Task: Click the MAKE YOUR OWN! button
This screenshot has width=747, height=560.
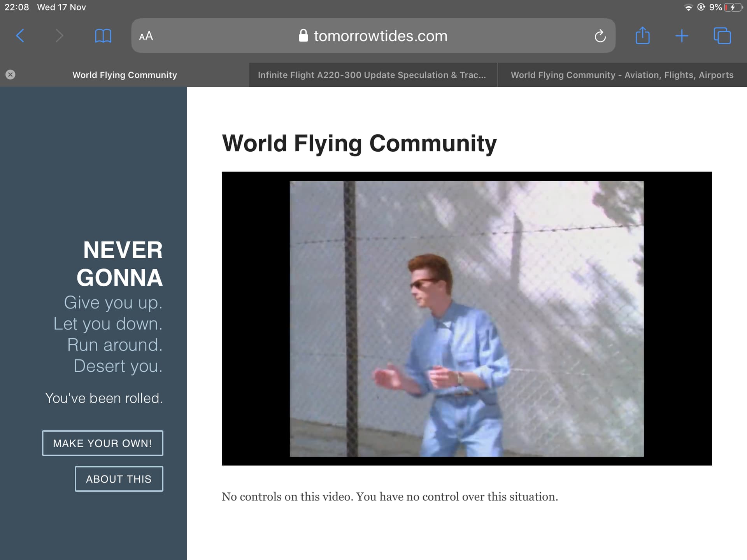Action: (x=102, y=443)
